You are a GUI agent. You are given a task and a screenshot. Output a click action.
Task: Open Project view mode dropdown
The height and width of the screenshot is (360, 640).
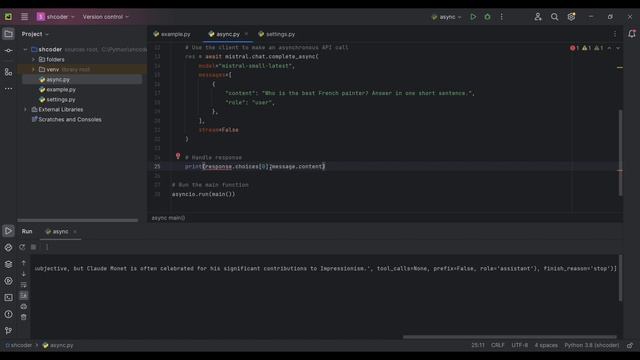coord(35,34)
